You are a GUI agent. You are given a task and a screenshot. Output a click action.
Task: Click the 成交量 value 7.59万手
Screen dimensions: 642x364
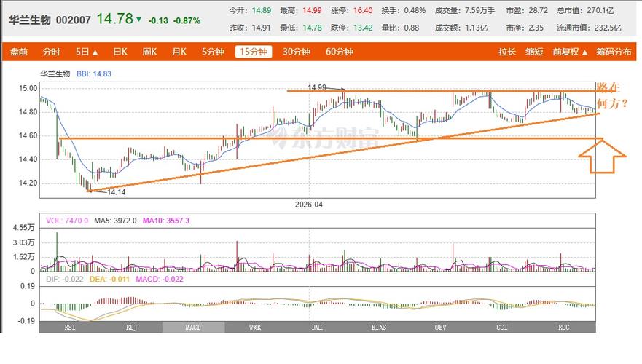[480, 11]
